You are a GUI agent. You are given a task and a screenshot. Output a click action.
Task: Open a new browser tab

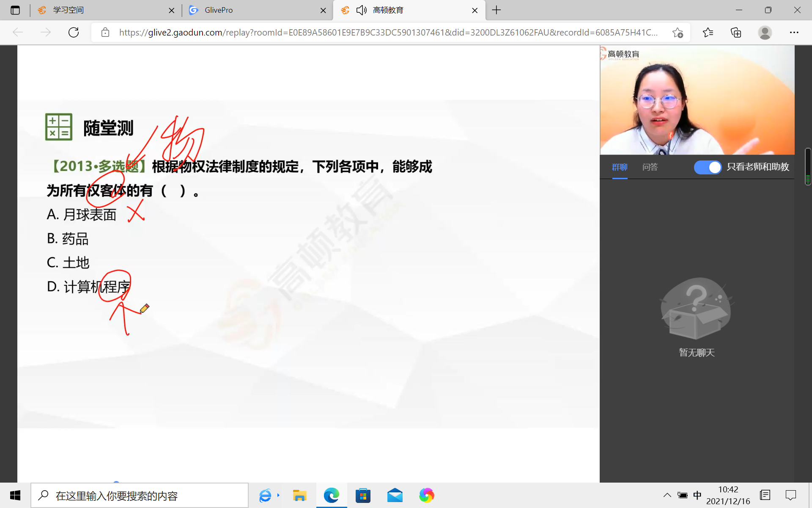(497, 10)
